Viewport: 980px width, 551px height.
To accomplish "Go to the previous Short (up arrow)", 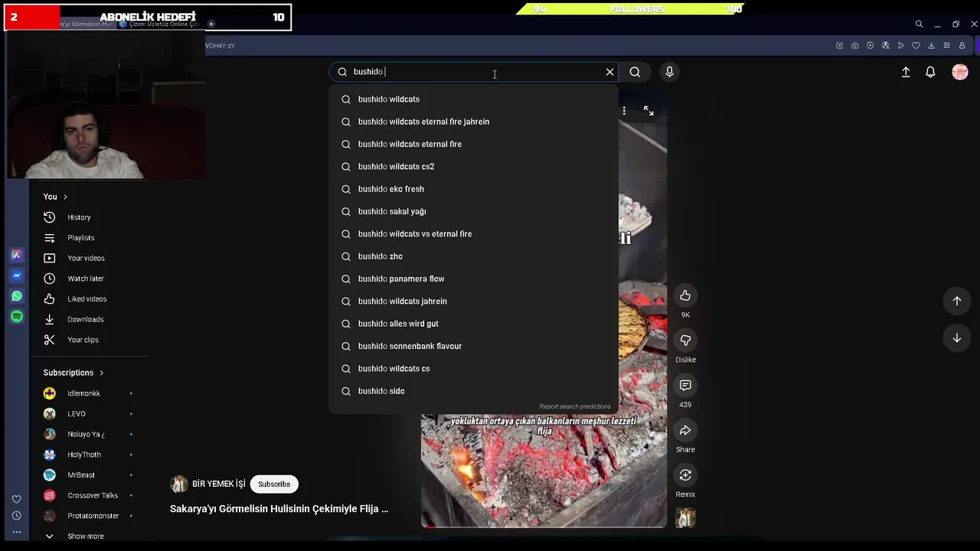I will [x=956, y=301].
